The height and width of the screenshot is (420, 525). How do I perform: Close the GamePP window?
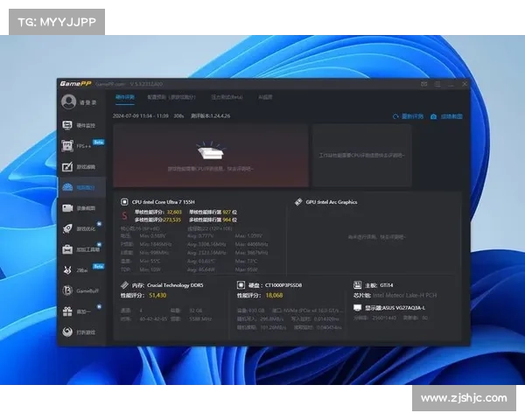[465, 84]
